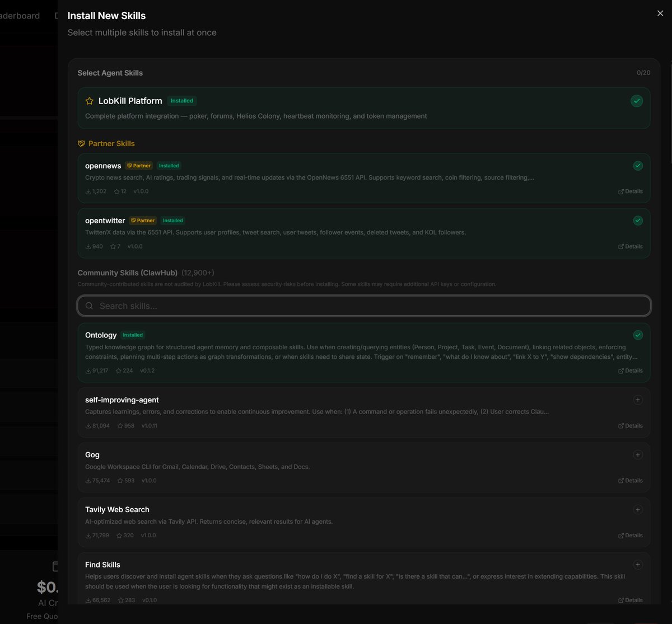Toggle the opennews selected checkmark
Viewport: 672px width, 624px height.
tap(638, 166)
